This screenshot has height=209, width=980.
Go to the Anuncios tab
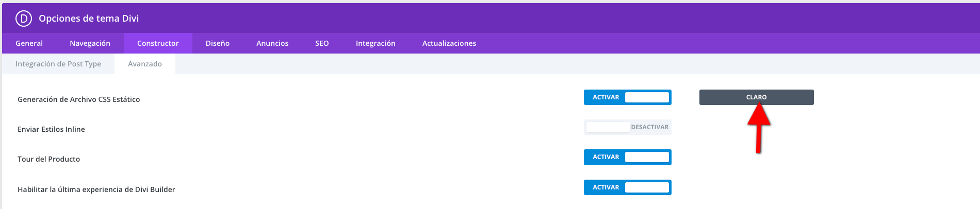coord(272,43)
